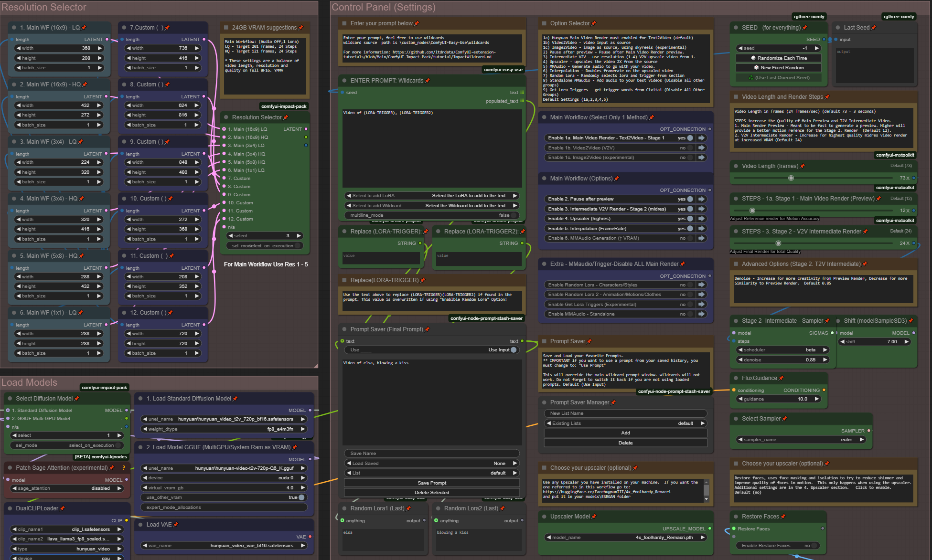Click the pin icon on the Upscaler Model node
Viewport: 932px width, 560px height.
[594, 516]
